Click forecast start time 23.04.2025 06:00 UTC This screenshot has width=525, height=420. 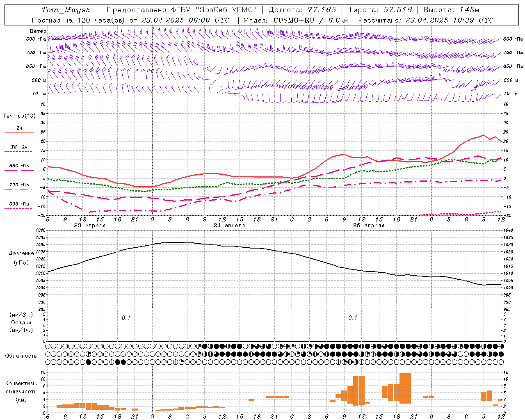tap(185, 20)
